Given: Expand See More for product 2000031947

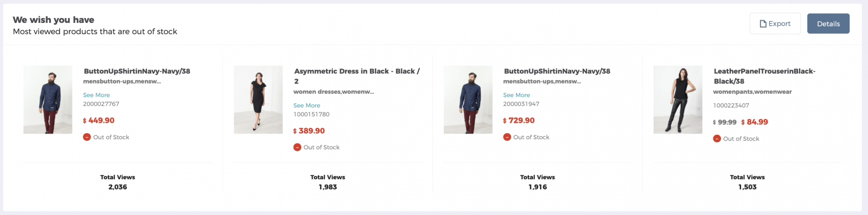Looking at the screenshot, I should pyautogui.click(x=516, y=95).
